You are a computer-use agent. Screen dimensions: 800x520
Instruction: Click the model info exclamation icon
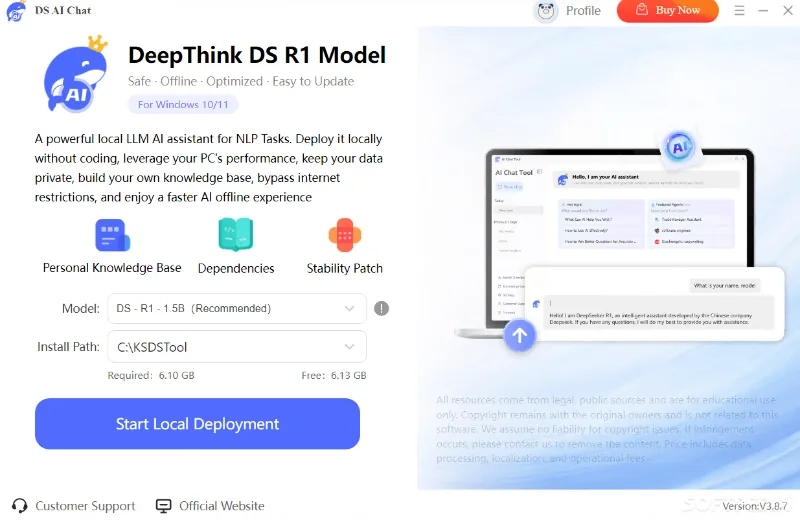(382, 308)
